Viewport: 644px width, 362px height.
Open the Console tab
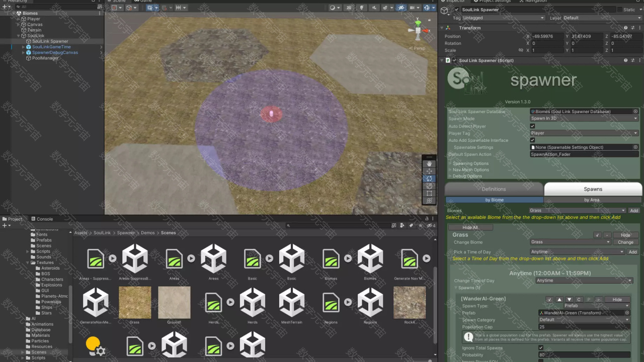(x=41, y=219)
